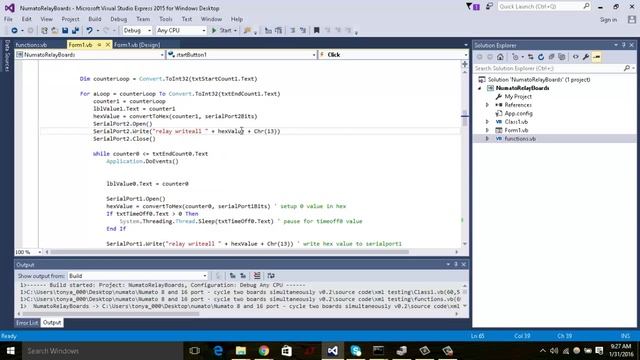
Task: Open Skype from the taskbar
Action: [x=356, y=351]
